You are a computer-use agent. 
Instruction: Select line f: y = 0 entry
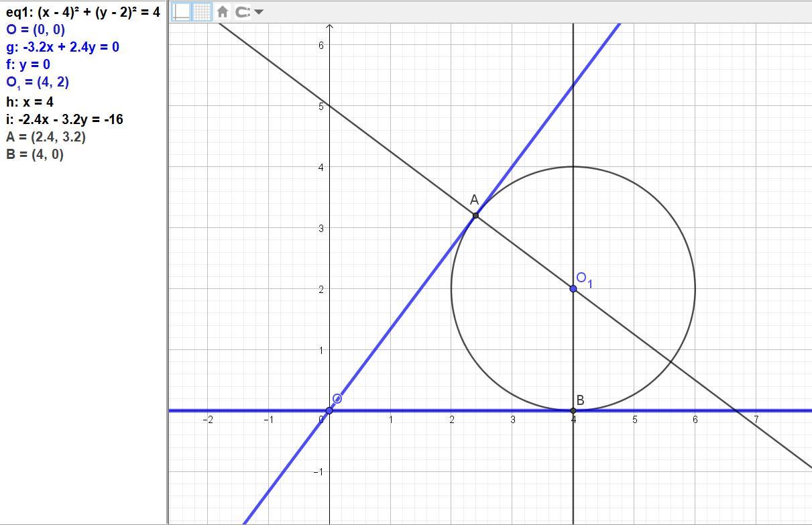(28, 64)
